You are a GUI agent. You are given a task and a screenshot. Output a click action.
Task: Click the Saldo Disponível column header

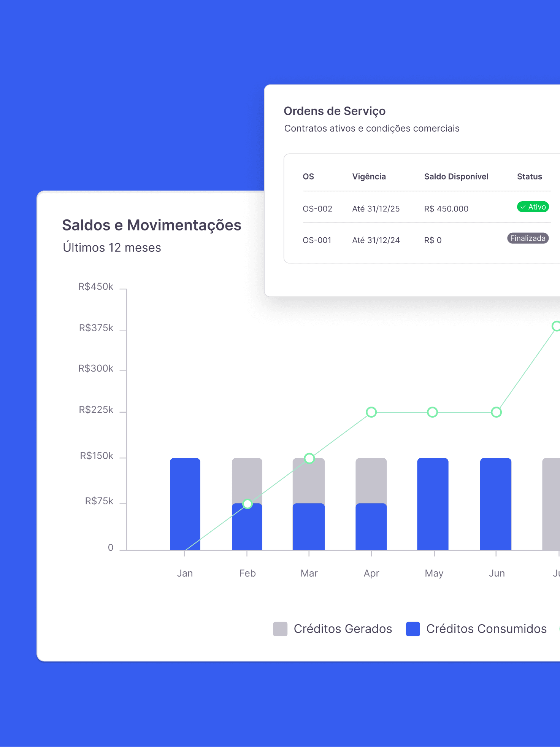tap(456, 177)
